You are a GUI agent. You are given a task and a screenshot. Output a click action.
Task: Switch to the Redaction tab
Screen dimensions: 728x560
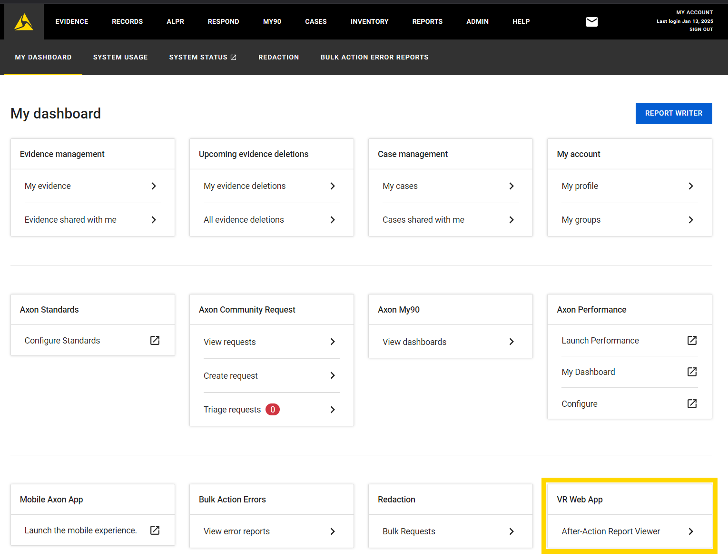tap(279, 58)
